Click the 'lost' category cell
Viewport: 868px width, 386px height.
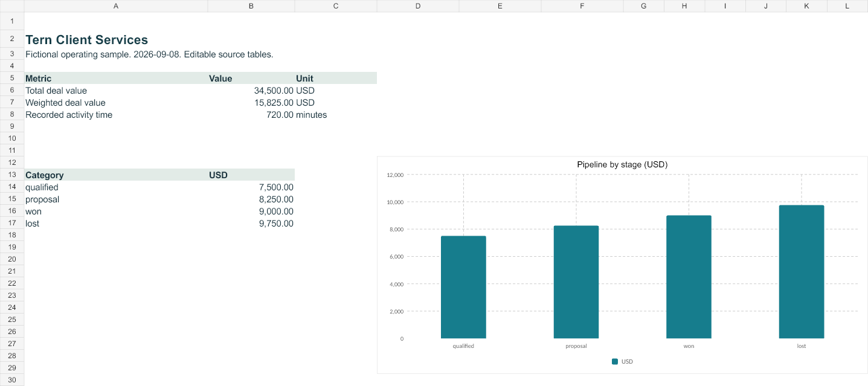116,224
